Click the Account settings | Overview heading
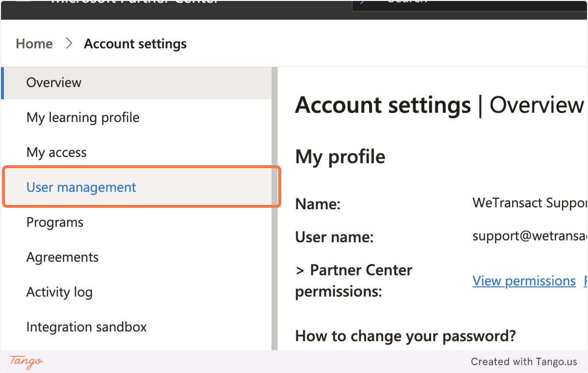This screenshot has width=588, height=373. [x=440, y=105]
